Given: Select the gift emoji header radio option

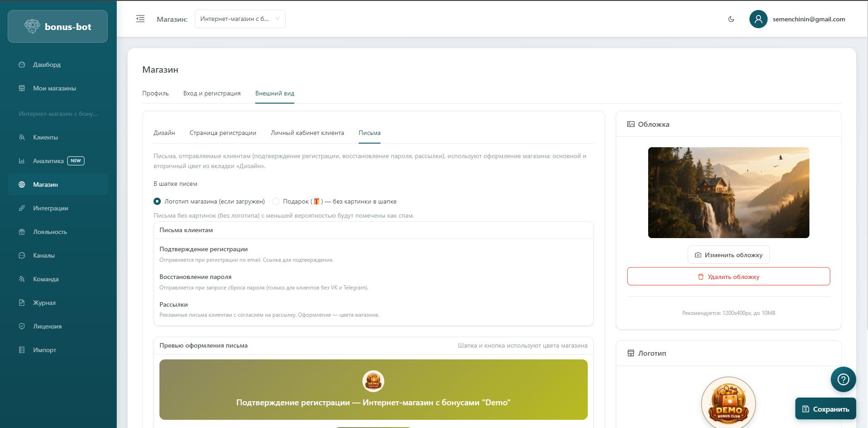Looking at the screenshot, I should coord(276,201).
